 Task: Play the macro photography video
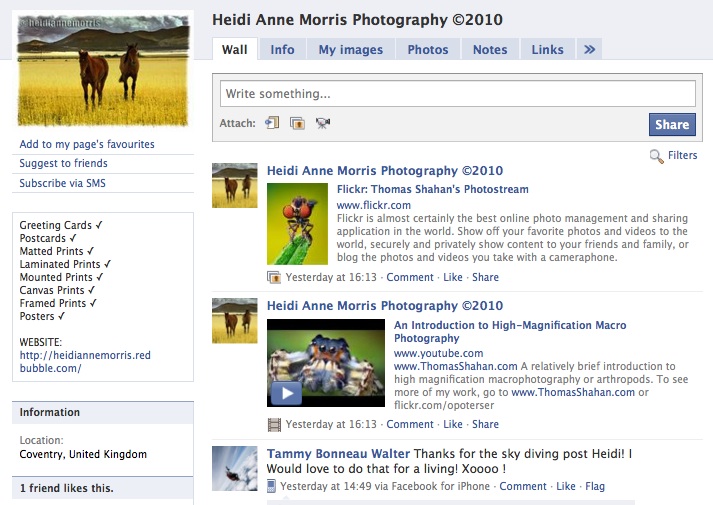[x=286, y=393]
